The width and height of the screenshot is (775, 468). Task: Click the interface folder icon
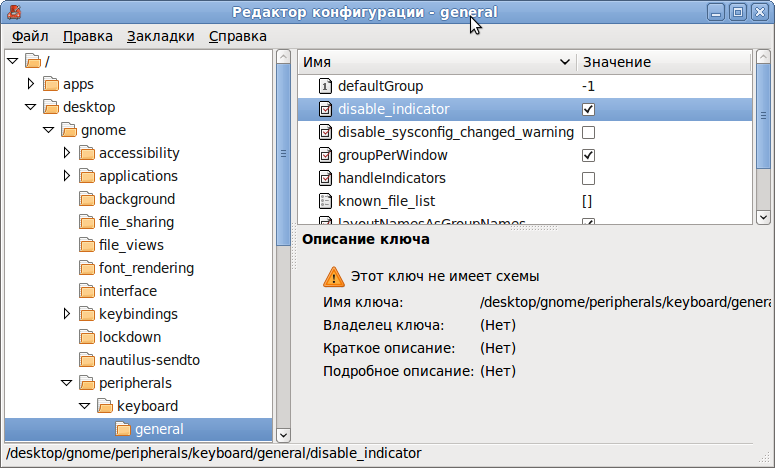click(87, 291)
